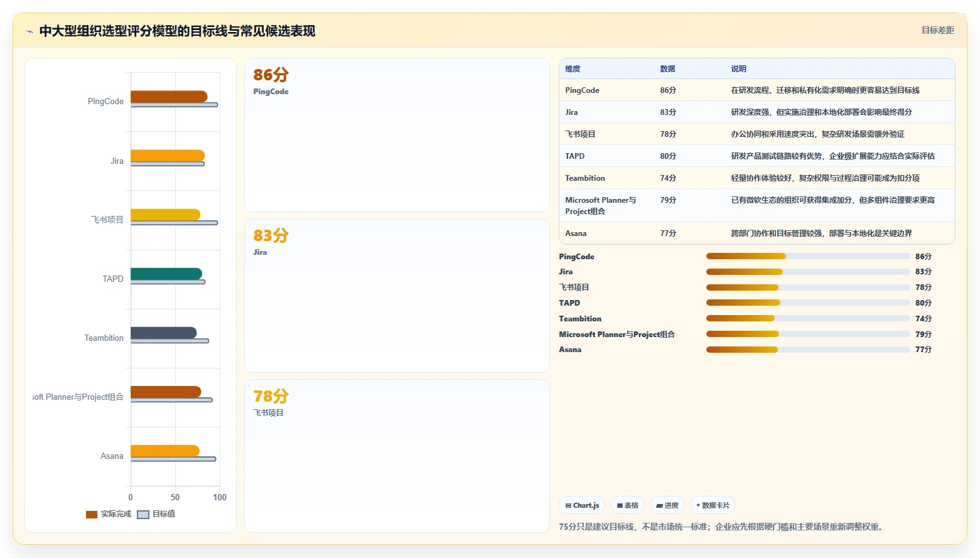980x558 pixels.
Task: Click the green TAPD bar in the chart
Action: pos(166,274)
